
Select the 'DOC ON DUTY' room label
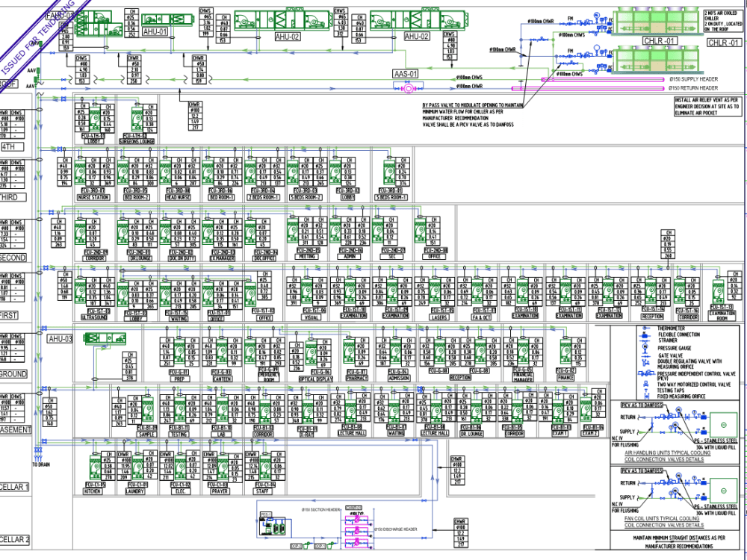pyautogui.click(x=182, y=258)
